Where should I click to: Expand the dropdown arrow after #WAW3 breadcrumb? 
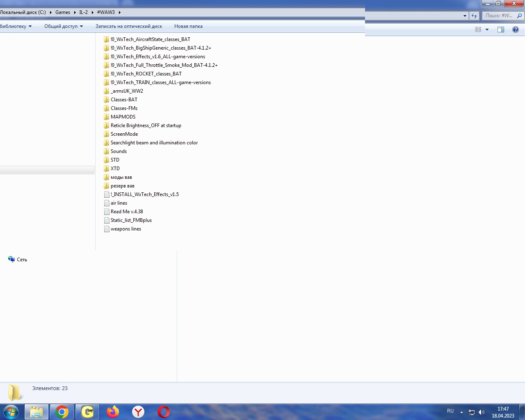point(119,12)
